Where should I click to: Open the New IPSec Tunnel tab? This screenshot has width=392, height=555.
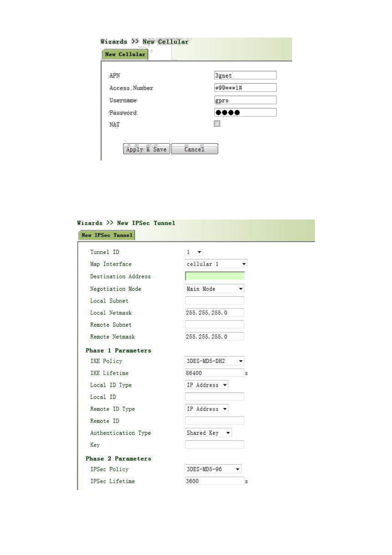tap(107, 235)
